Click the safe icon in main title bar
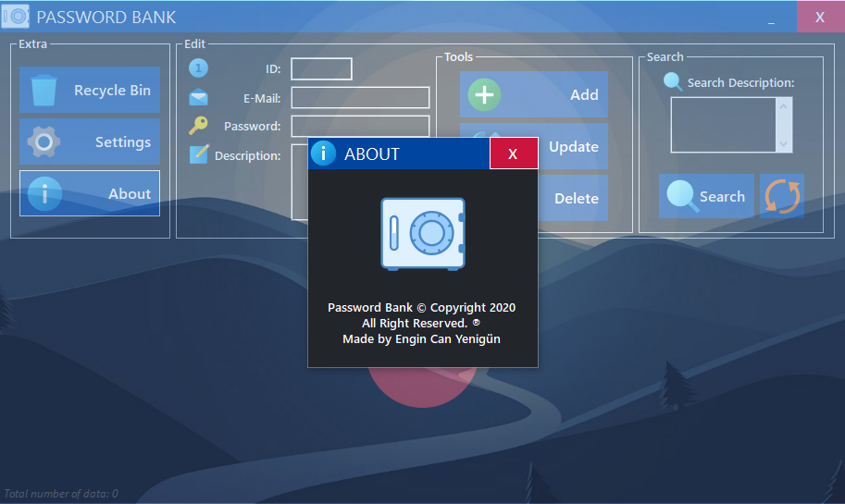This screenshot has width=845, height=504. 15,16
